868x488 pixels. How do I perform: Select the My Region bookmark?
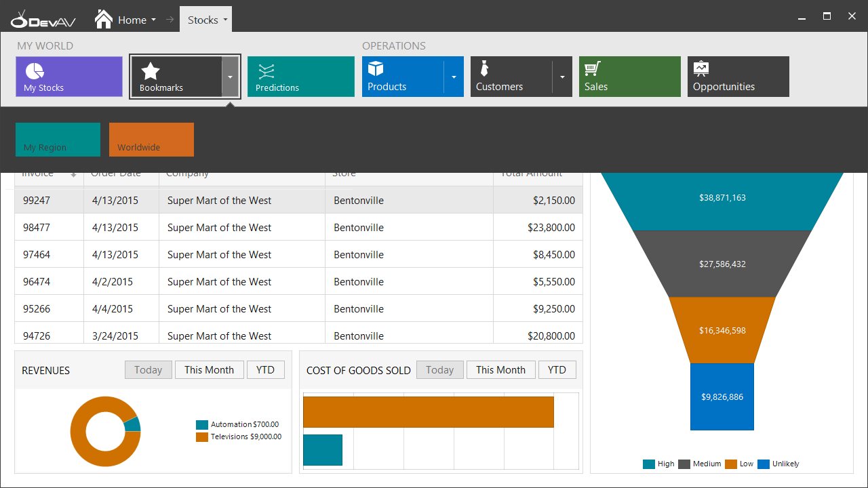[58, 140]
